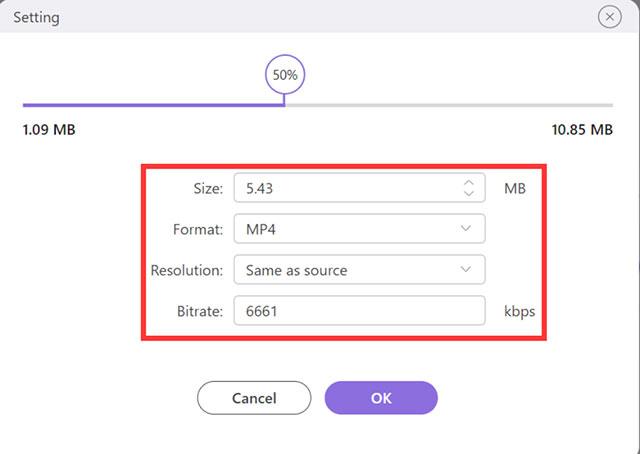Confirm settings with the OK button
The image size is (640, 454).
381,398
